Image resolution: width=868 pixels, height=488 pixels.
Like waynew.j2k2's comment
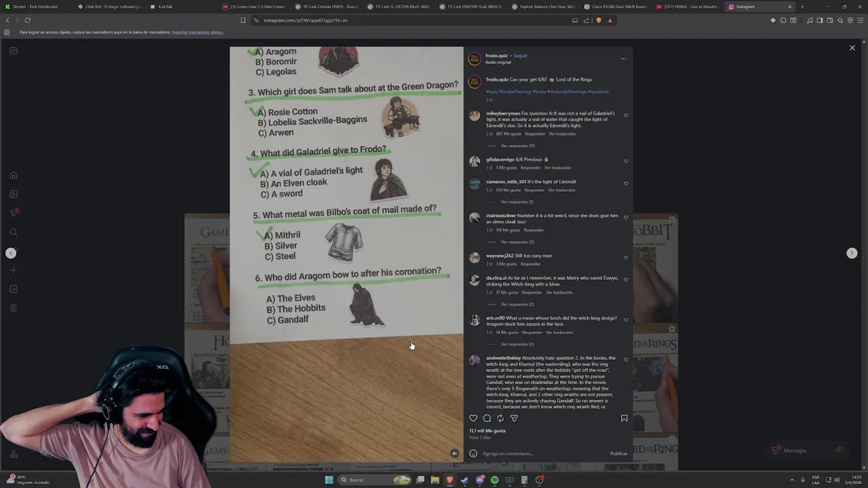(x=626, y=257)
